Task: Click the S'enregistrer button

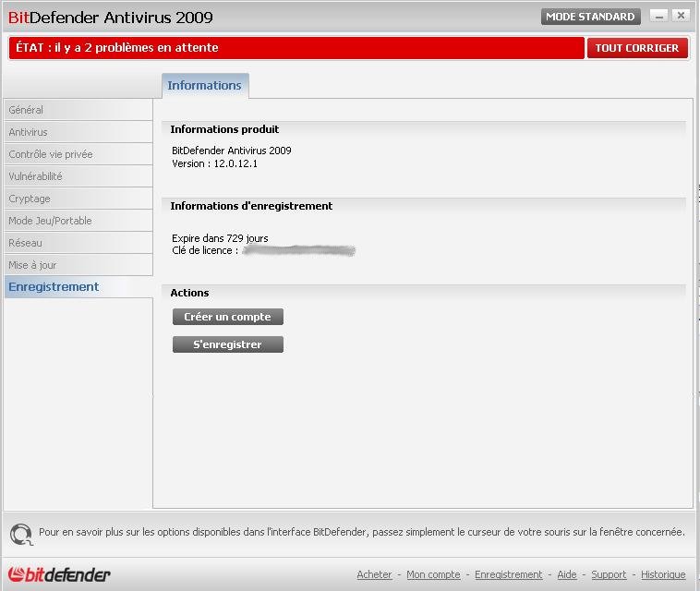Action: pos(228,344)
